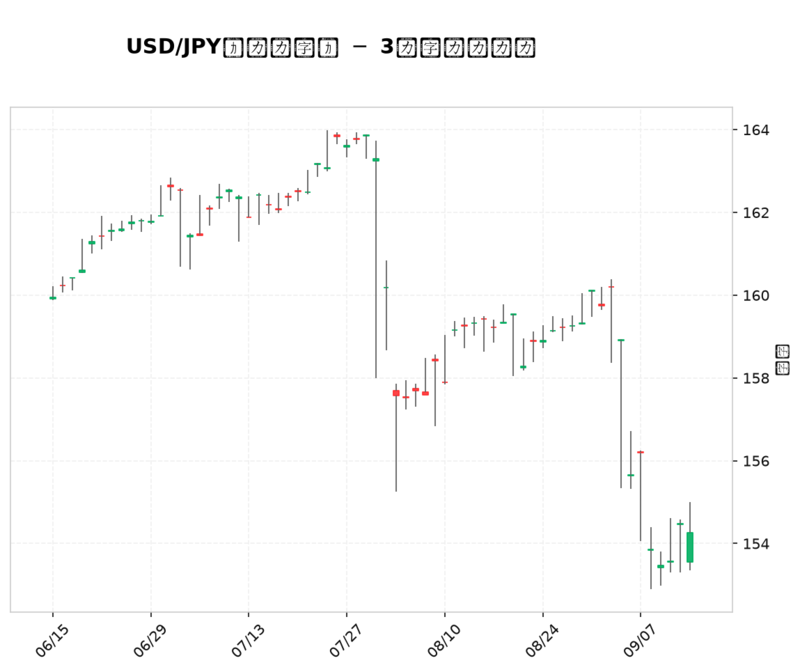Viewport: 800px width, 672px height.
Task: Click the 158 price axis label
Action: coord(756,378)
